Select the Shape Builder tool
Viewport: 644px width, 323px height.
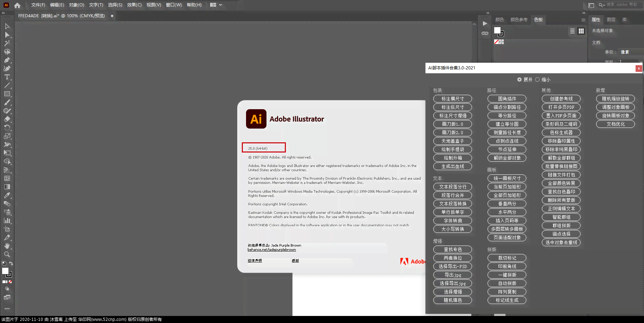(7, 162)
